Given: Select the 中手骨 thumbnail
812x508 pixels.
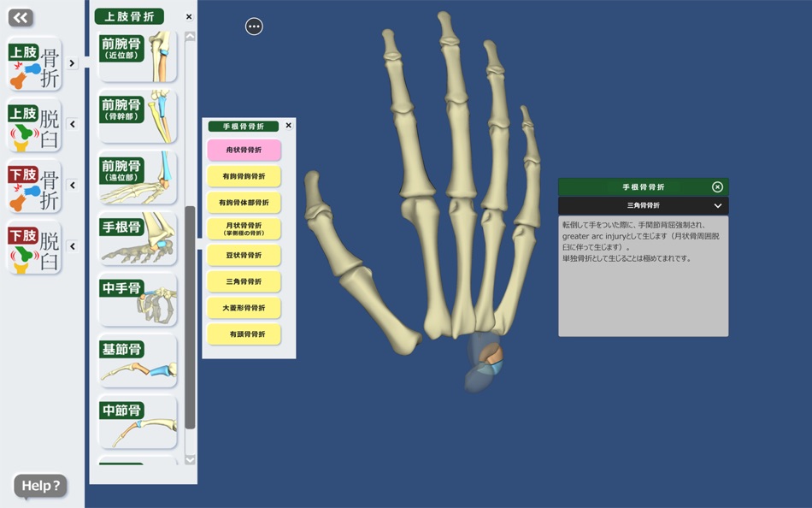Looking at the screenshot, I should click(137, 298).
